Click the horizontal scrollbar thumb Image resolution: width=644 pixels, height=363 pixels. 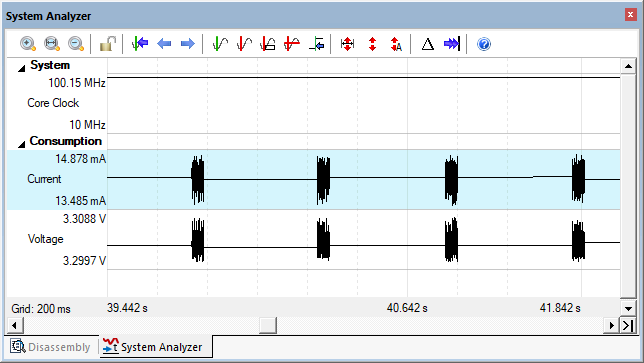point(268,326)
